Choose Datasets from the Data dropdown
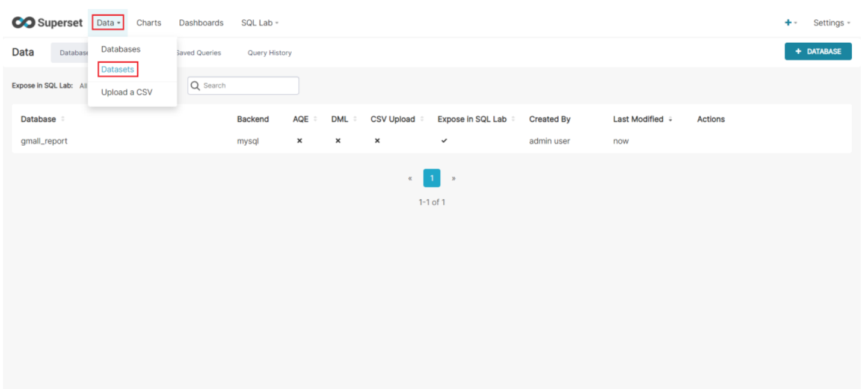868x389 pixels. (118, 69)
